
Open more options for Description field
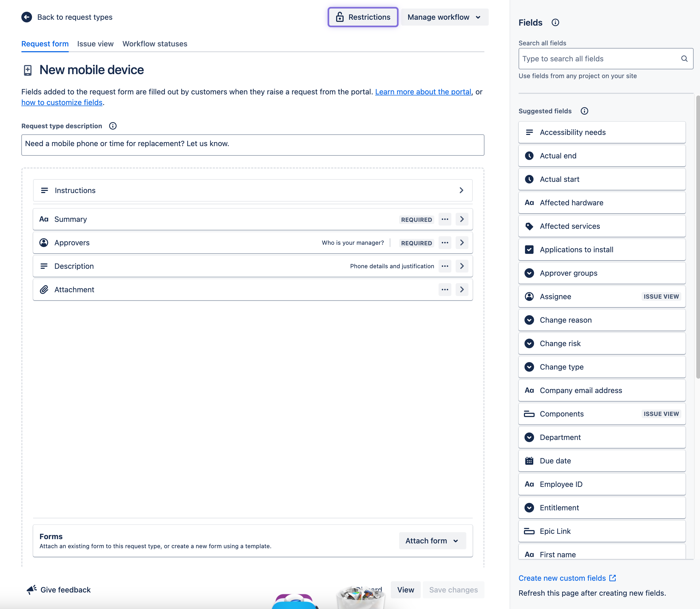[445, 266]
